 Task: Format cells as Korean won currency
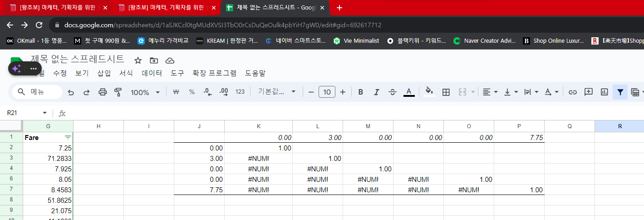[x=176, y=92]
